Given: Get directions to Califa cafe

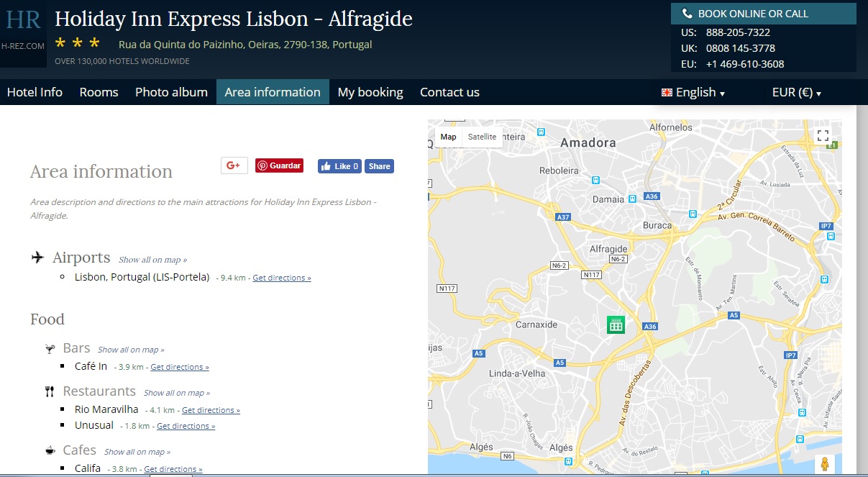Looking at the screenshot, I should click(x=173, y=469).
